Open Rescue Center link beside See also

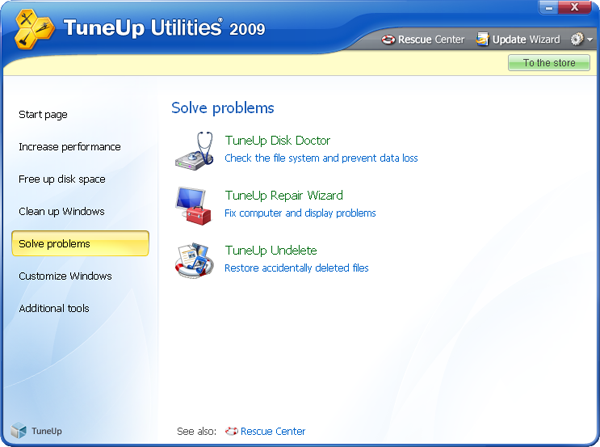tap(273, 431)
